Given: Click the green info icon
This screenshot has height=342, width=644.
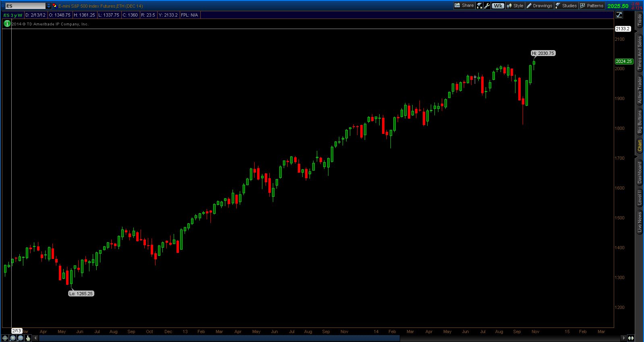Looking at the screenshot, I should (7, 23).
